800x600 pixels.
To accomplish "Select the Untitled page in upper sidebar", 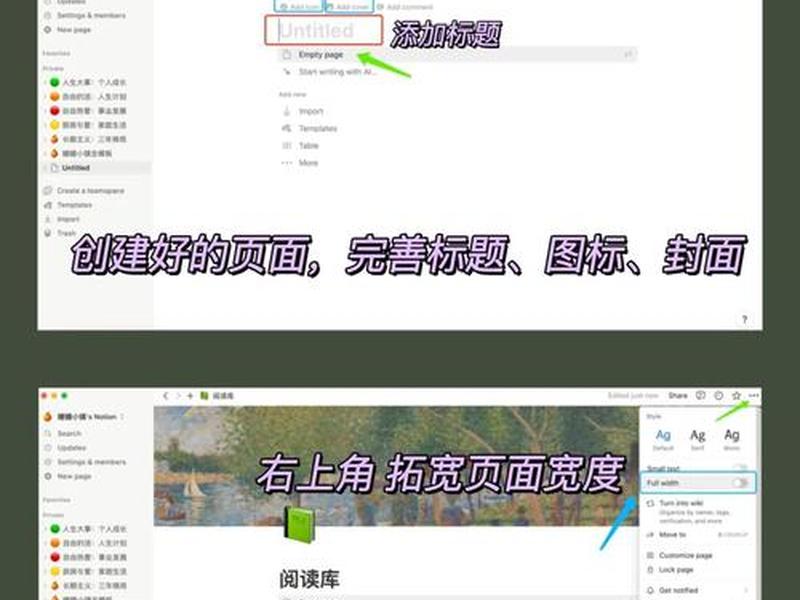I will point(96,168).
